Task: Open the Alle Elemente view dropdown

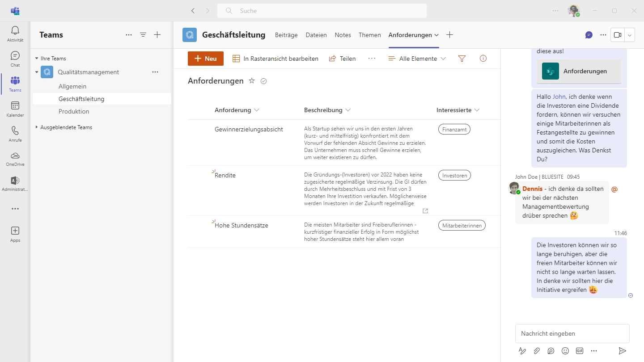Action: (x=417, y=59)
